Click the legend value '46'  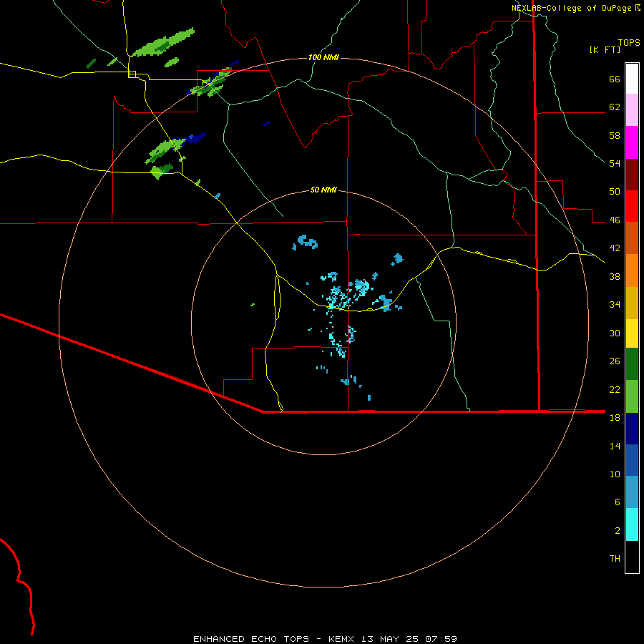point(615,220)
